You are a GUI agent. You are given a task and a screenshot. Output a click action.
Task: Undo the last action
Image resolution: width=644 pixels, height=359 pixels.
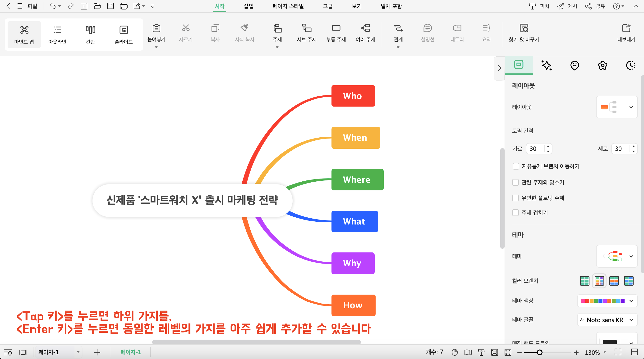point(52,6)
